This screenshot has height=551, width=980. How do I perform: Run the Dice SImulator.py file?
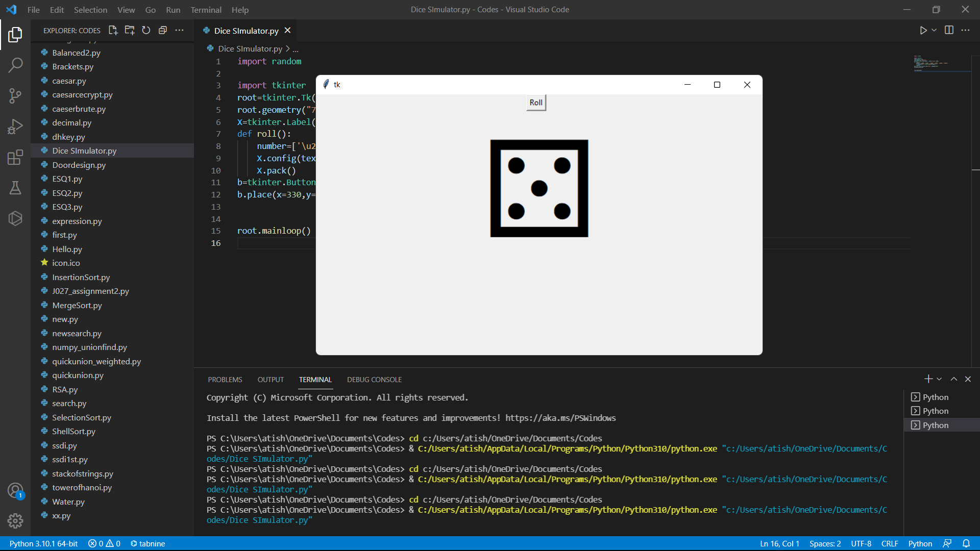coord(924,30)
